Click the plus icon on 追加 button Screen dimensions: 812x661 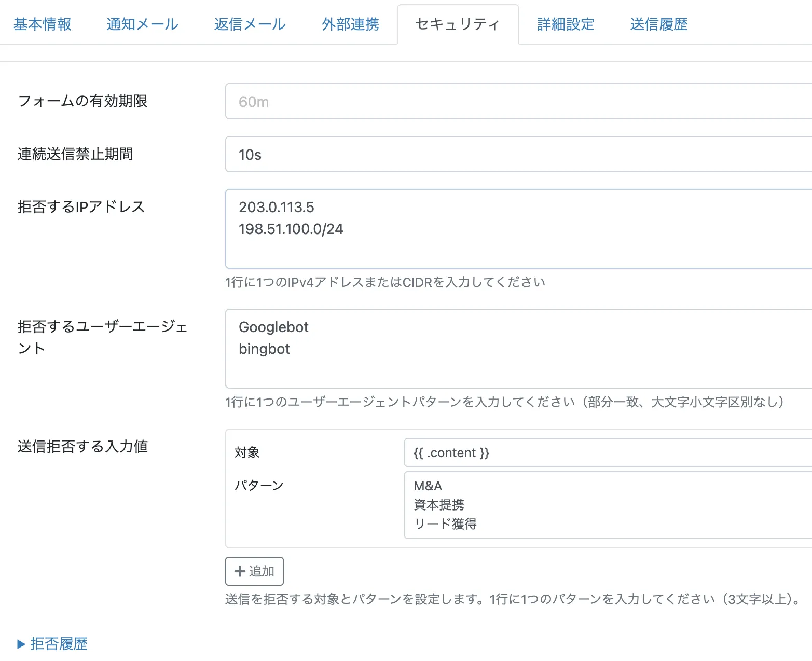coord(240,571)
